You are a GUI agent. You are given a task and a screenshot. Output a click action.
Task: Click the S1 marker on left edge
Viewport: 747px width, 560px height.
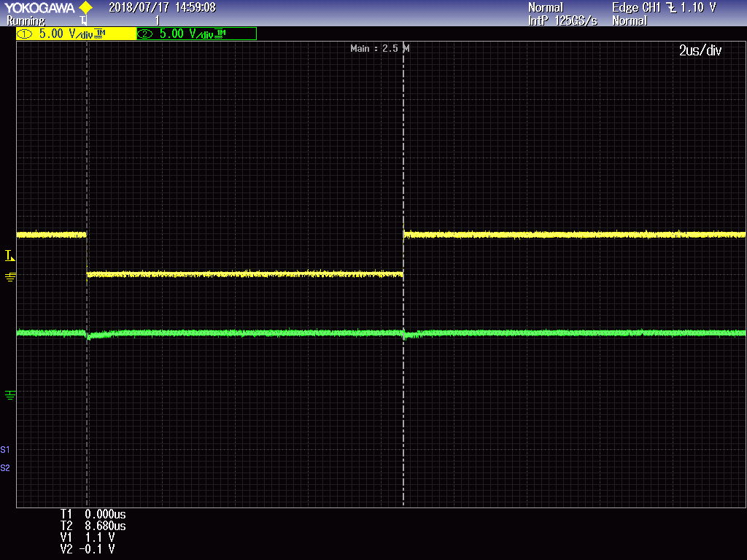coord(6,449)
